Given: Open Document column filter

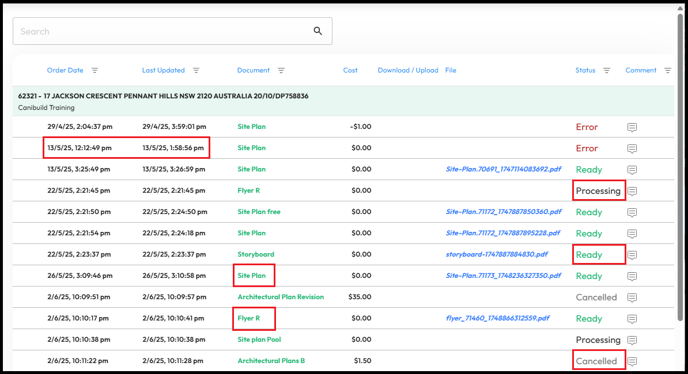Looking at the screenshot, I should pyautogui.click(x=281, y=70).
